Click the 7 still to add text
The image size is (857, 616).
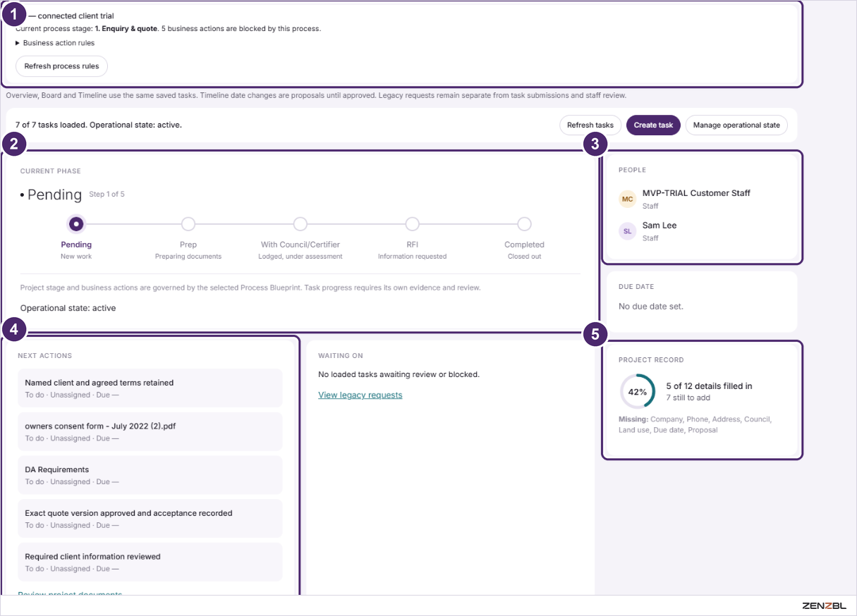coord(688,398)
